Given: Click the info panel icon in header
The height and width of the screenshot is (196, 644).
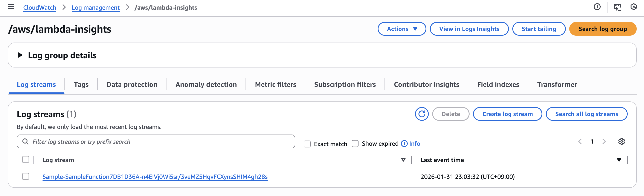Looking at the screenshot, I should [597, 7].
